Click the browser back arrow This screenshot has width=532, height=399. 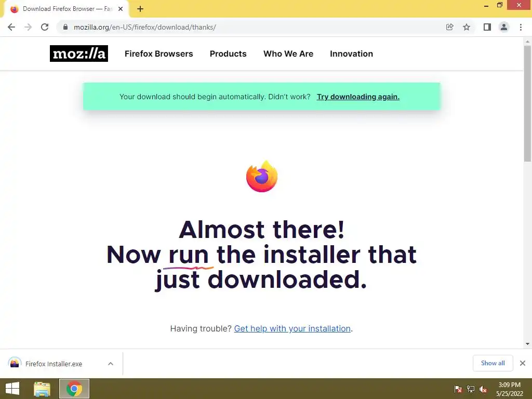tap(11, 27)
